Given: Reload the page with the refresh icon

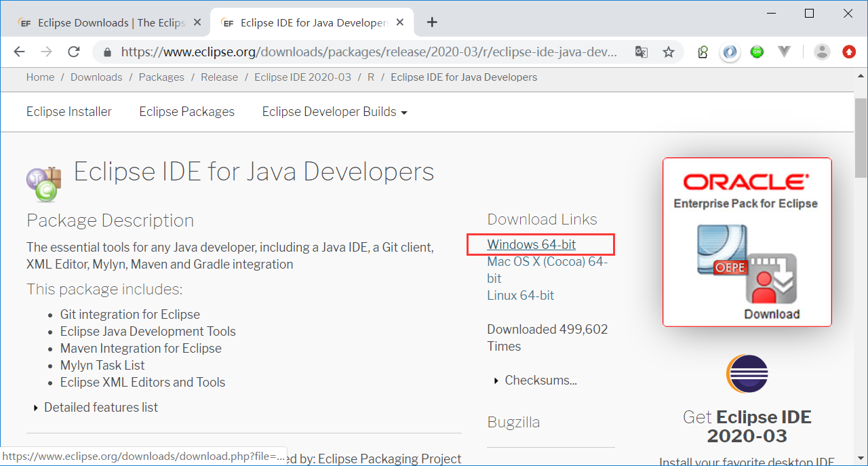Looking at the screenshot, I should pos(74,52).
